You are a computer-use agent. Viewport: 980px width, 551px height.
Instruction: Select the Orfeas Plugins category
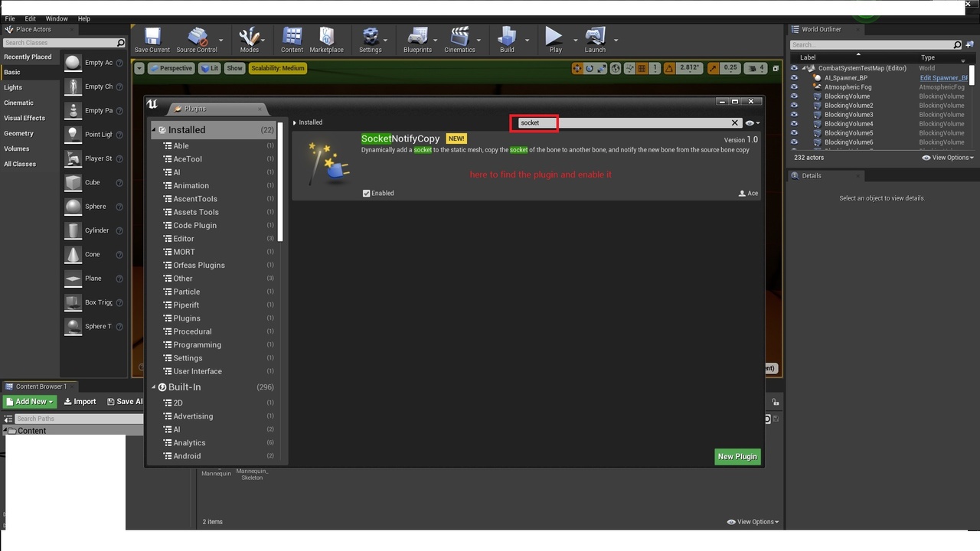(x=199, y=266)
